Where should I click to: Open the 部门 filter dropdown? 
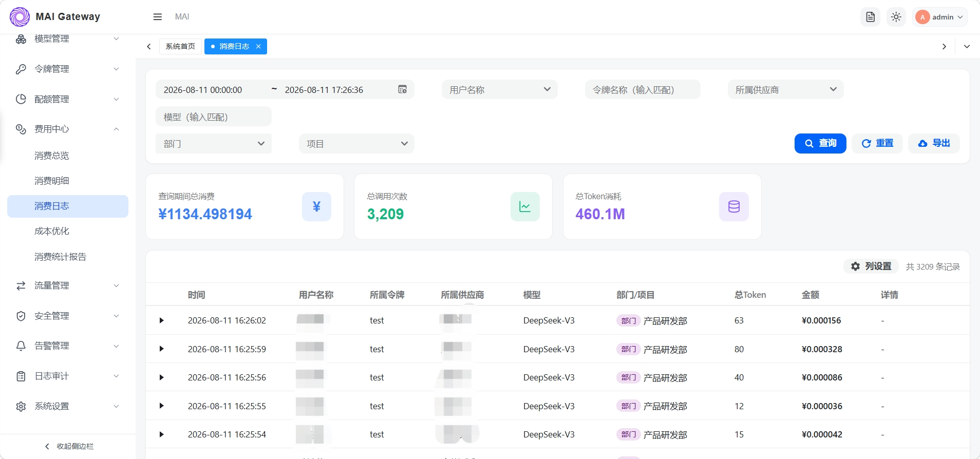click(x=214, y=144)
